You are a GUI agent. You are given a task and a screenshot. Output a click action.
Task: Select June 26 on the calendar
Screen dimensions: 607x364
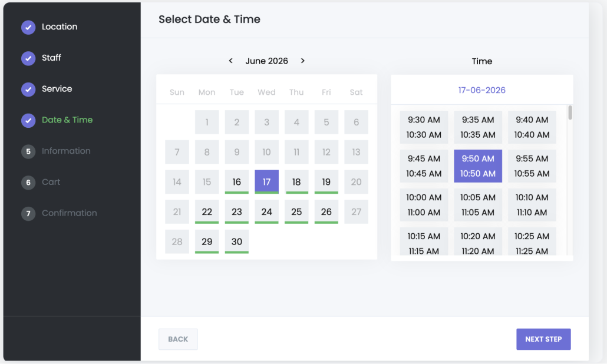(x=326, y=211)
